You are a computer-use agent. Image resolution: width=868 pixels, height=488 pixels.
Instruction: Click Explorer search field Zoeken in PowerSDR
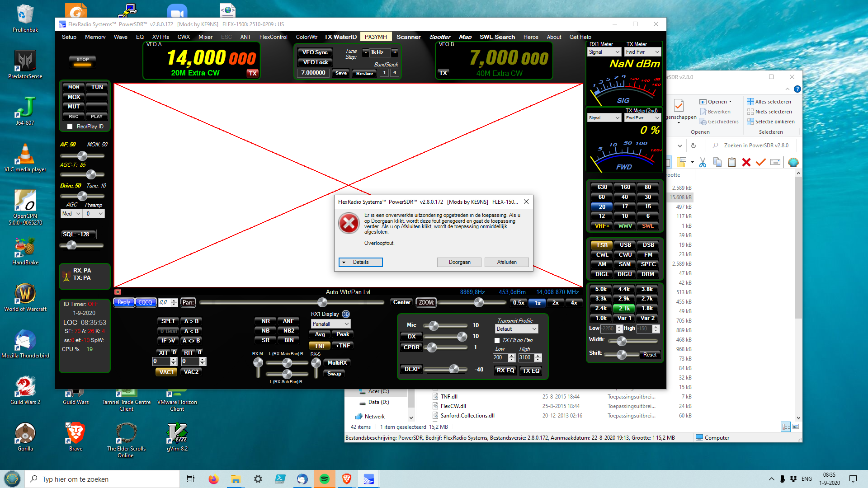click(x=751, y=145)
